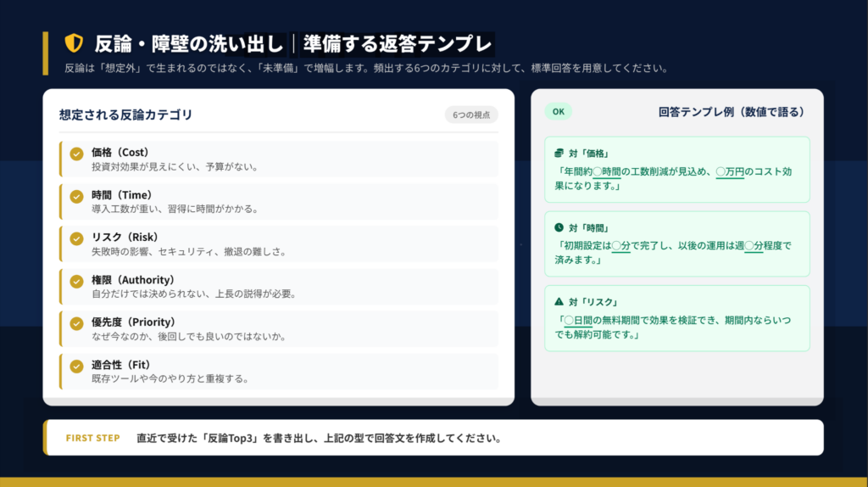Screen dimensions: 868x487
Task: Click the 6つの視点 pill badge
Action: (x=470, y=115)
